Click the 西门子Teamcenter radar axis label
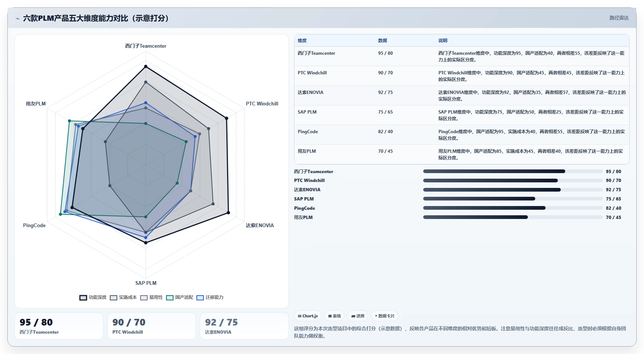This screenshot has height=354, width=644. coord(146,46)
